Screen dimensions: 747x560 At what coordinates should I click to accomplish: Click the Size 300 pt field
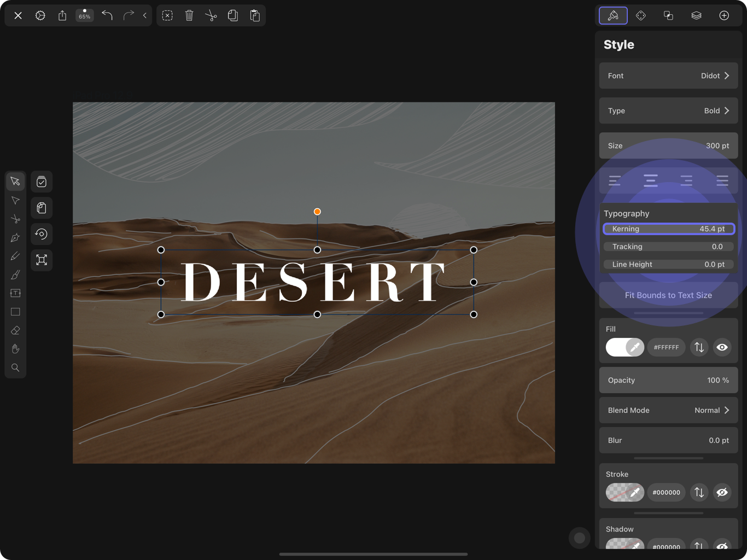click(668, 145)
